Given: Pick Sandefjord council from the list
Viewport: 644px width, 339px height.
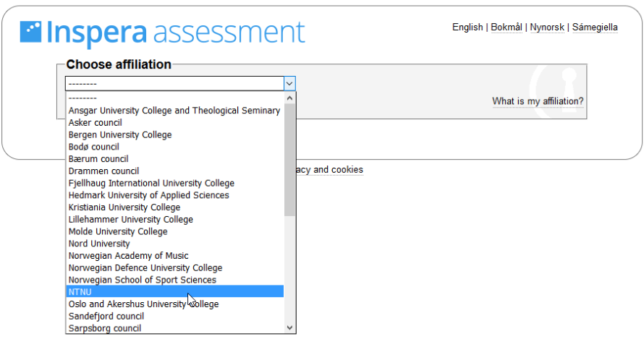Looking at the screenshot, I should [x=175, y=317].
